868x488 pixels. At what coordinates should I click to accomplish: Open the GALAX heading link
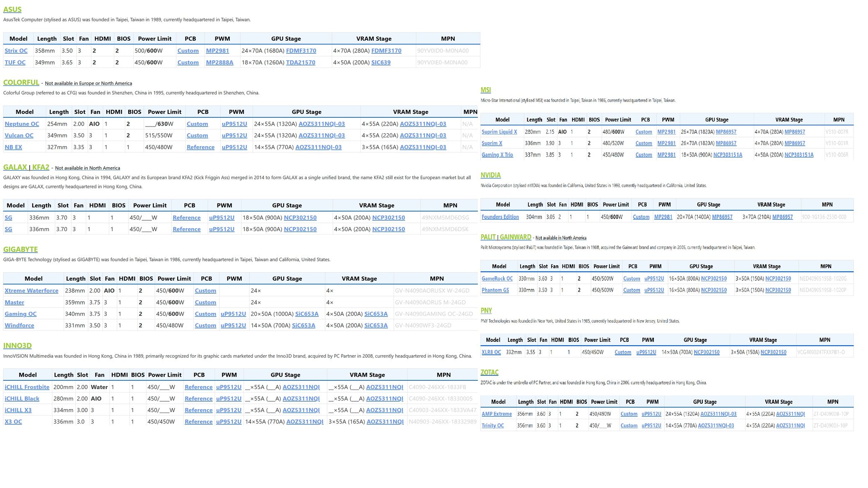pos(15,167)
